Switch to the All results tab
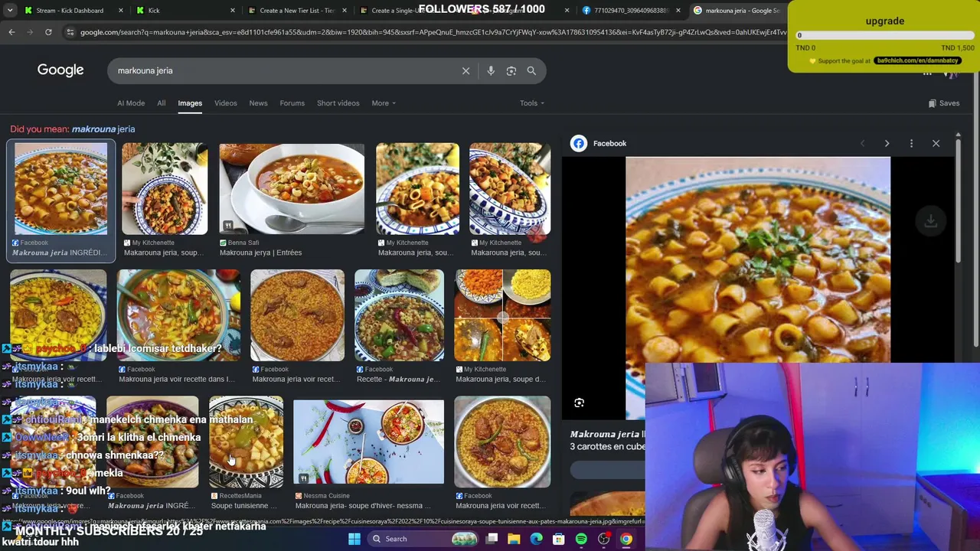 [x=162, y=103]
